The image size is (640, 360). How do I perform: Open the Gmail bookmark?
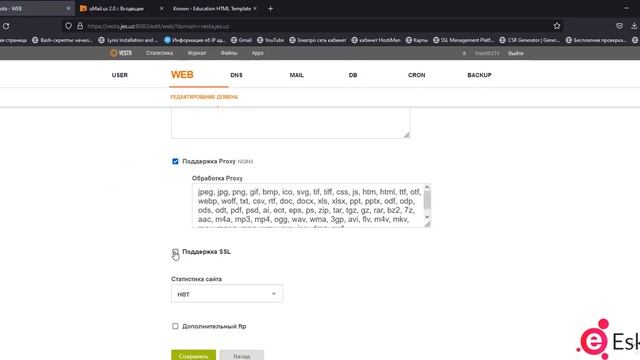pyautogui.click(x=241, y=40)
